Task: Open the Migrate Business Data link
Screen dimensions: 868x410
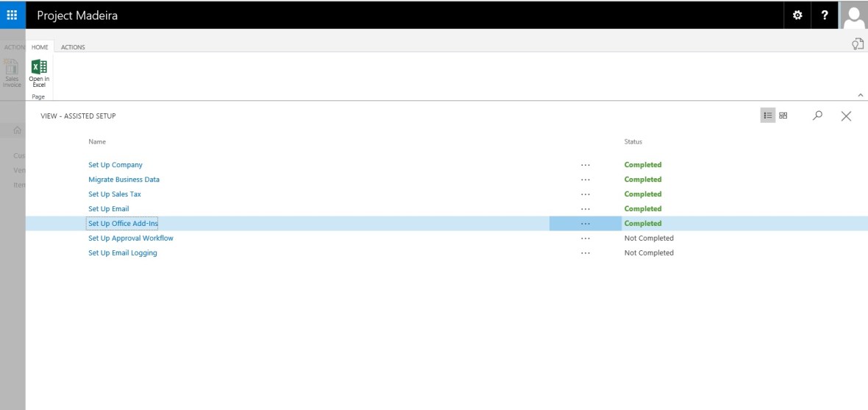Action: (x=124, y=180)
